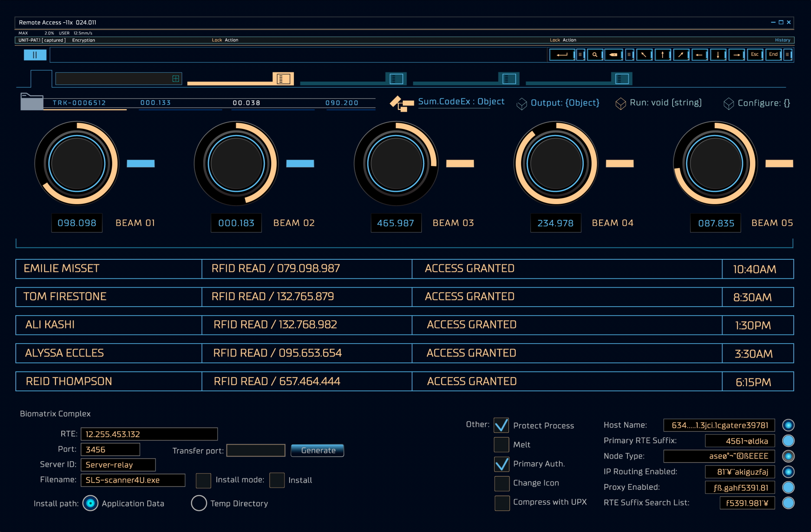Image resolution: width=811 pixels, height=532 pixels.
Task: Open the folder icon beside TRK-0006512
Action: pyautogui.click(x=32, y=102)
